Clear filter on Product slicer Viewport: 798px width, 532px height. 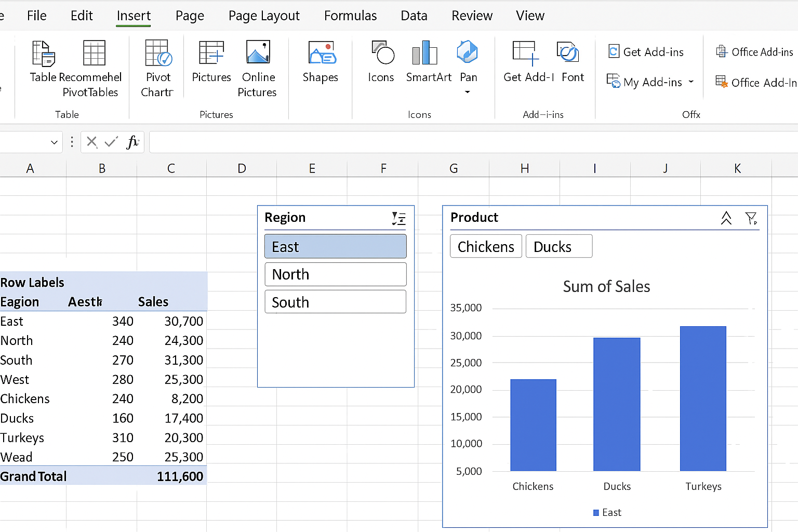click(x=751, y=218)
